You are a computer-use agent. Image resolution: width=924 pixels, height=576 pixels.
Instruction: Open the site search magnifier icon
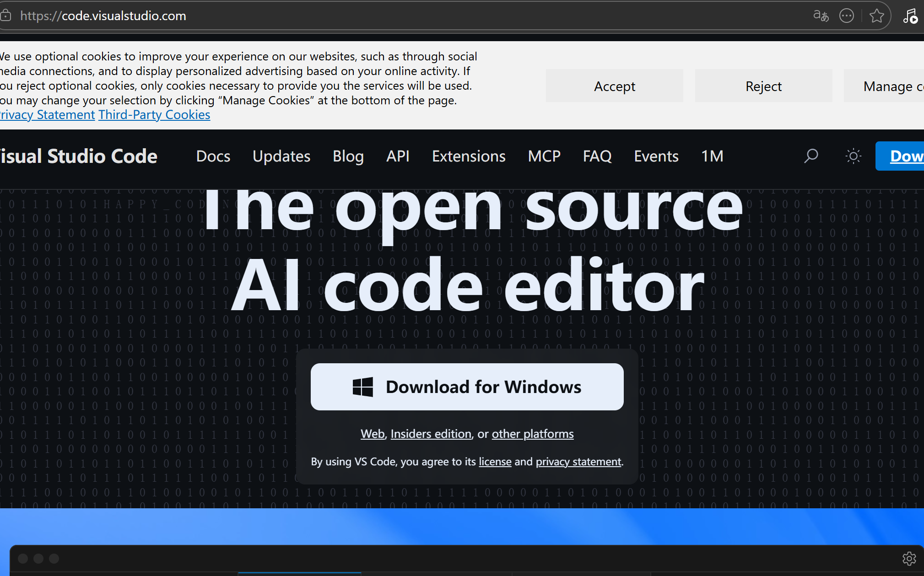pyautogui.click(x=811, y=156)
